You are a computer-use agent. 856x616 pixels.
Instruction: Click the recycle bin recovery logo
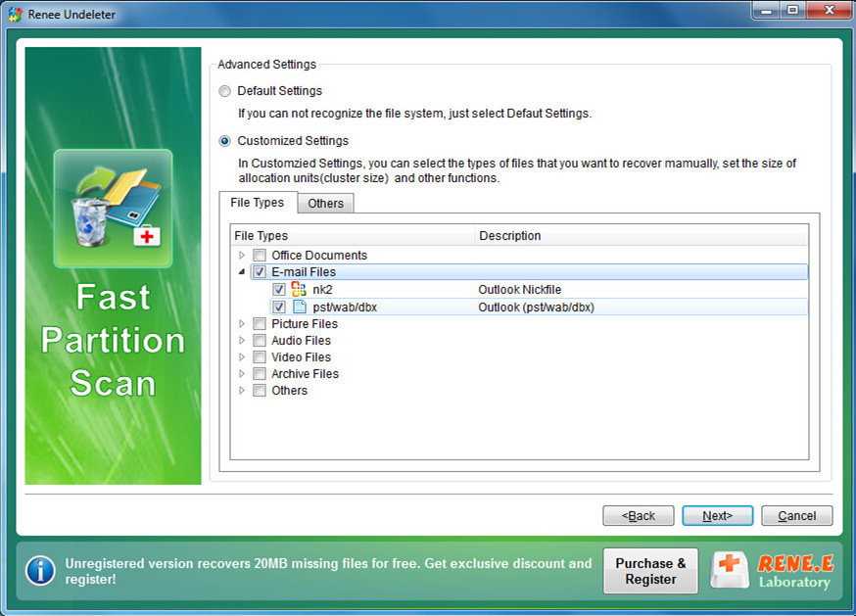[x=114, y=209]
